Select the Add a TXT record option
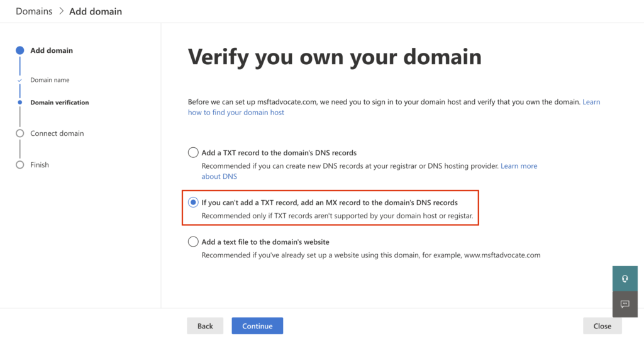The width and height of the screenshot is (644, 341). [x=193, y=152]
